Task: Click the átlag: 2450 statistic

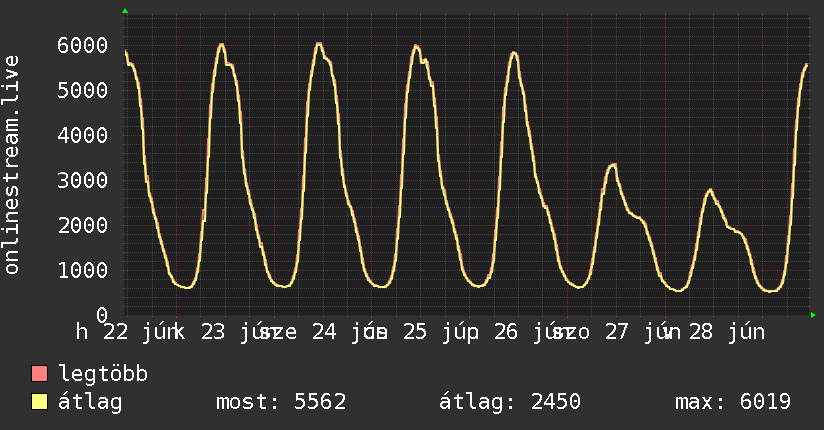Action: point(510,402)
